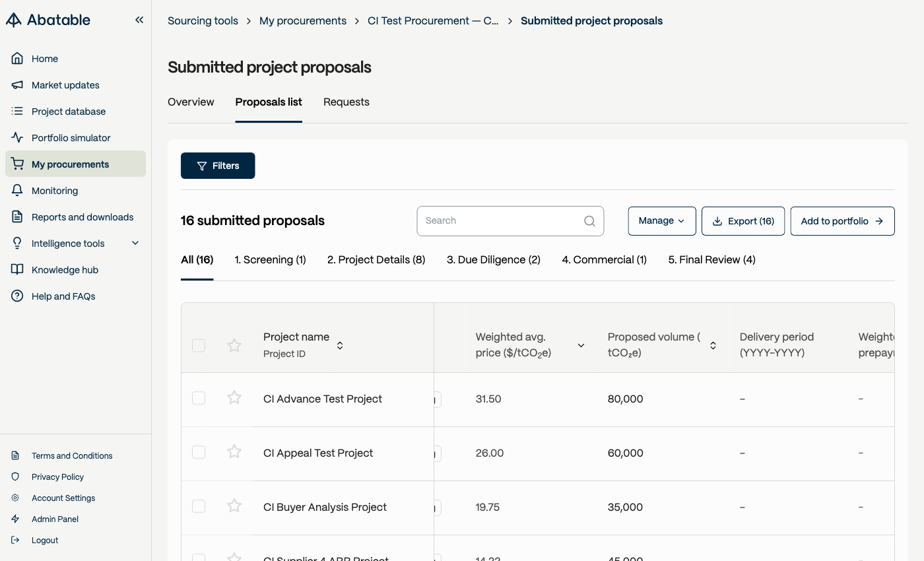Open Weighted avg. price column chevron
Screen dimensions: 924x561
[x=581, y=345]
